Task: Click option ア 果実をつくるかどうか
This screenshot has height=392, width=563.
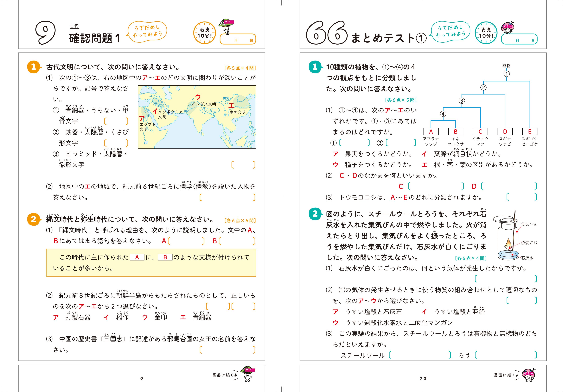Action: point(373,154)
